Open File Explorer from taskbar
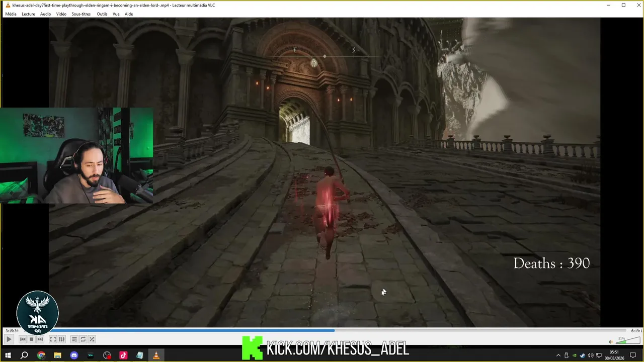 [x=57, y=355]
